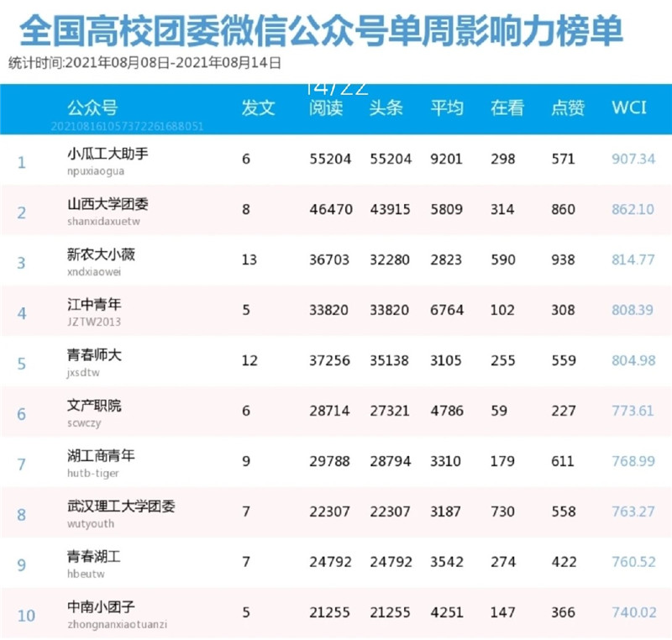Screen dimensions: 672x640
Task: Click average value 3187
Action: [445, 511]
